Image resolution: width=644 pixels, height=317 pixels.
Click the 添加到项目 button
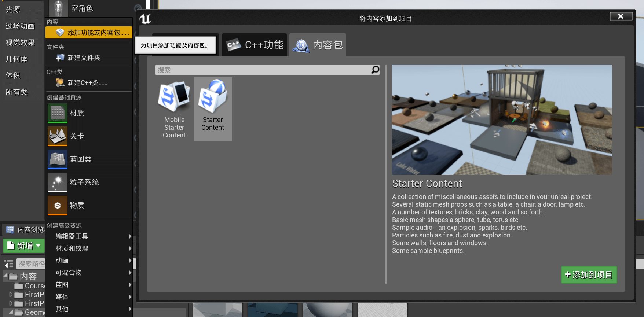589,275
